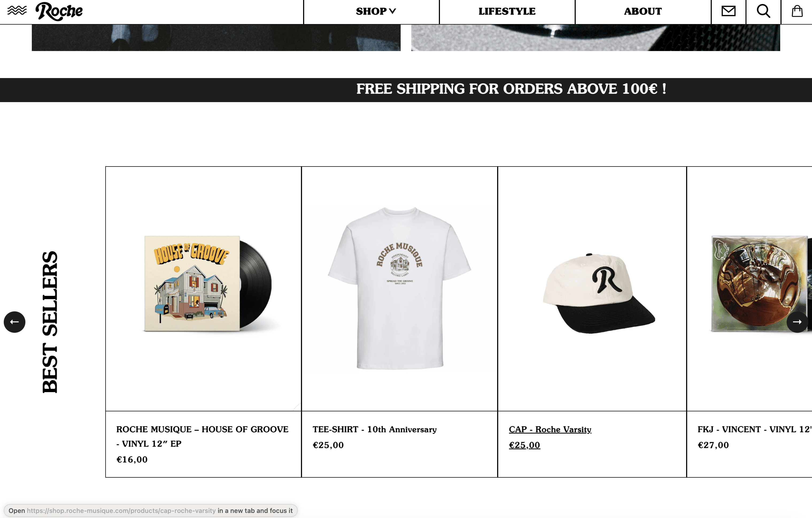Go to previous best sellers with left arrow
Viewport: 812px width, 518px height.
pos(14,322)
